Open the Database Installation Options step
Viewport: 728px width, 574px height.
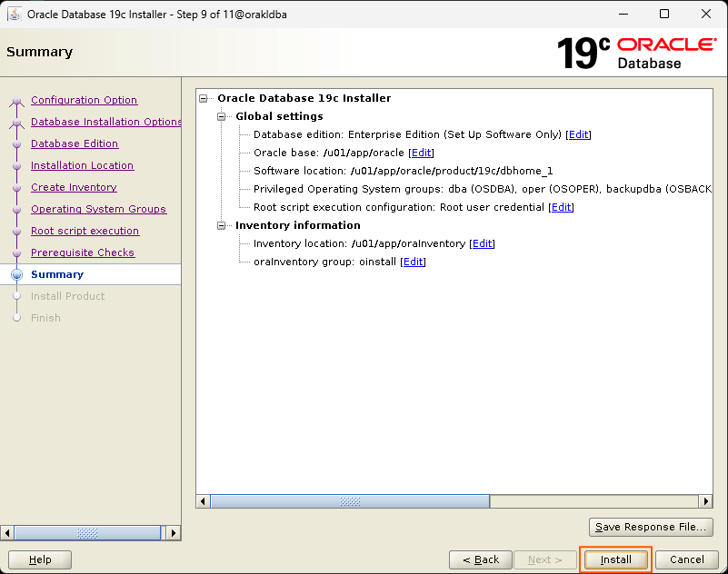pyautogui.click(x=105, y=122)
